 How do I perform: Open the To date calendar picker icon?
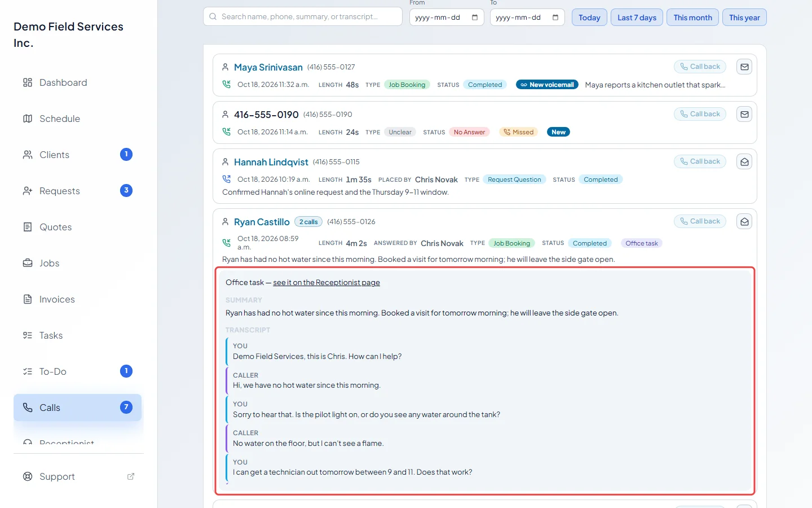pyautogui.click(x=555, y=17)
